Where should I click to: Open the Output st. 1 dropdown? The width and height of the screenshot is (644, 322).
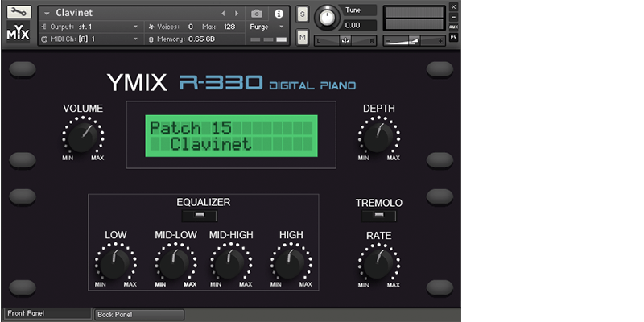pyautogui.click(x=91, y=27)
